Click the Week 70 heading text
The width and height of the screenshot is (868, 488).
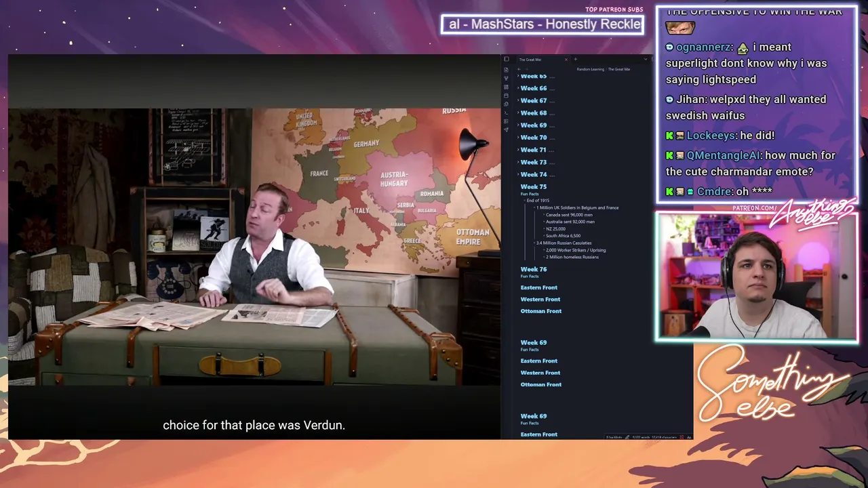tap(534, 138)
